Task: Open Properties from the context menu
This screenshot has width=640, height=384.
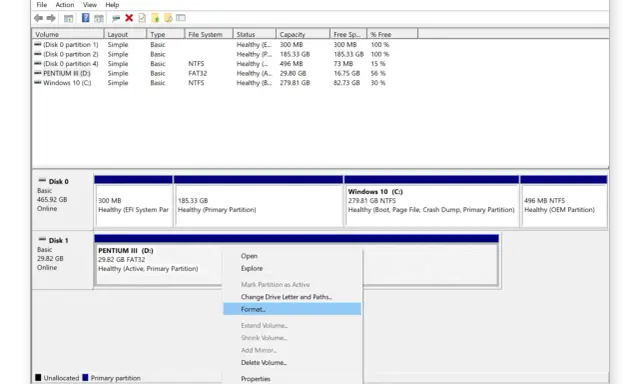Action: [x=292, y=378]
